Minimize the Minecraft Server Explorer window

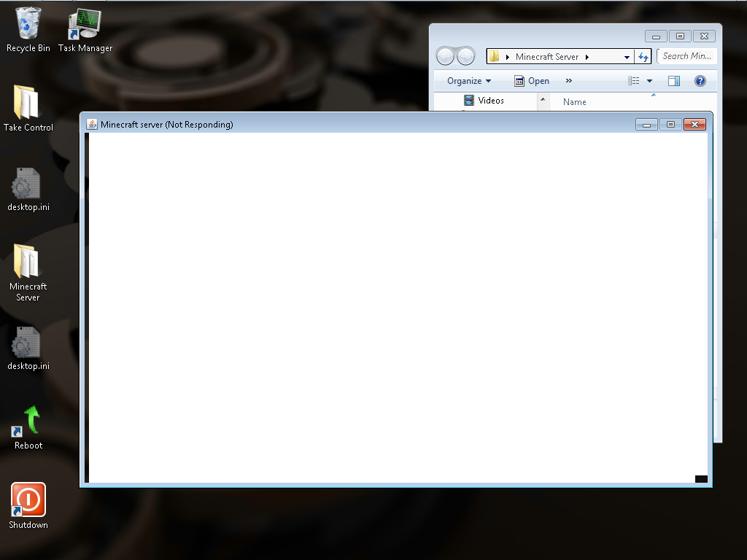(x=656, y=36)
